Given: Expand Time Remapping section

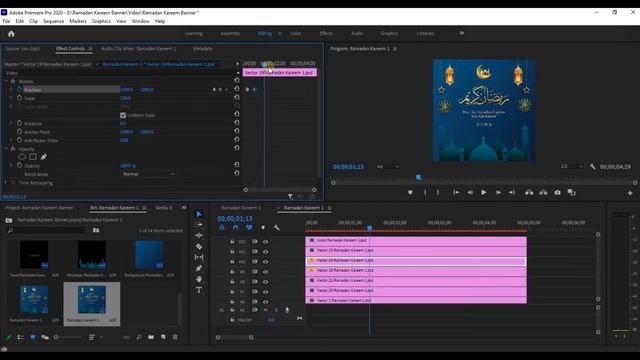Looking at the screenshot, I should coord(6,183).
